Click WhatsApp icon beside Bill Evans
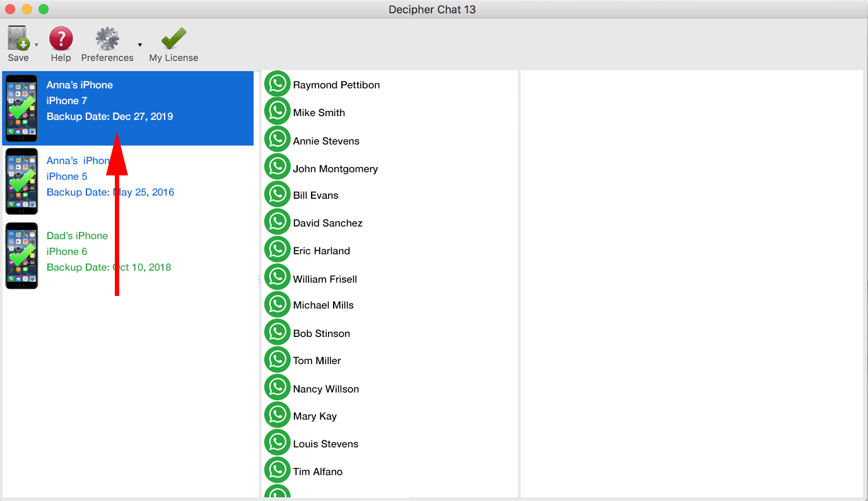The height and width of the screenshot is (501, 868). (277, 194)
